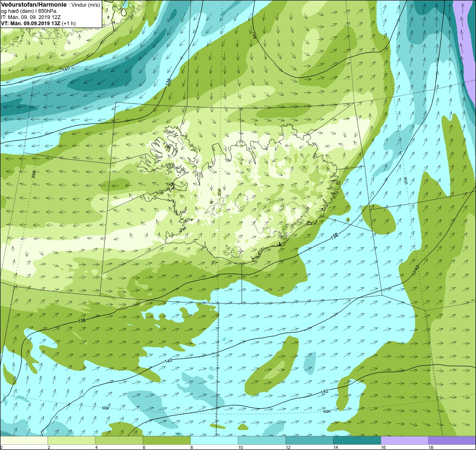This screenshot has width=476, height=450.
Task: Click the "30W" longitude label
Action: pos(33,175)
